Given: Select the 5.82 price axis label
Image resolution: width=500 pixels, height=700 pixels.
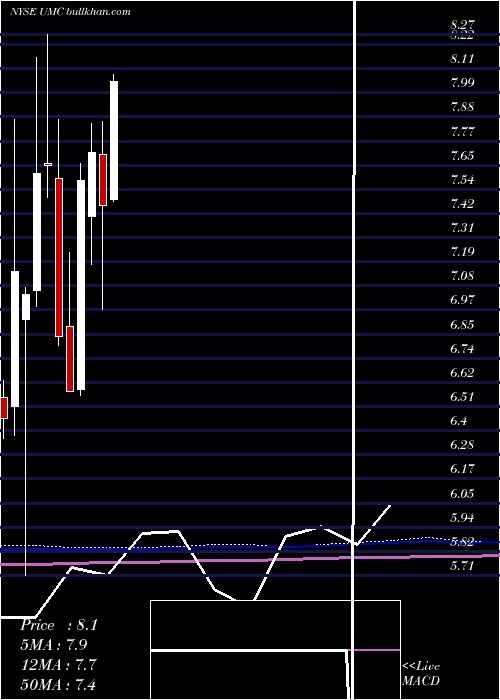Looking at the screenshot, I should click(x=462, y=542).
